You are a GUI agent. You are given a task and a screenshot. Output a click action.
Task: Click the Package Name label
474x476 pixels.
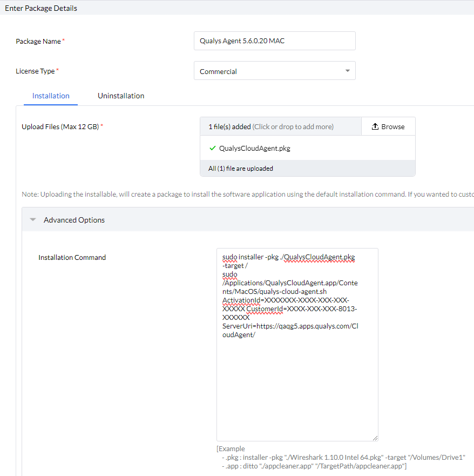pyautogui.click(x=38, y=41)
